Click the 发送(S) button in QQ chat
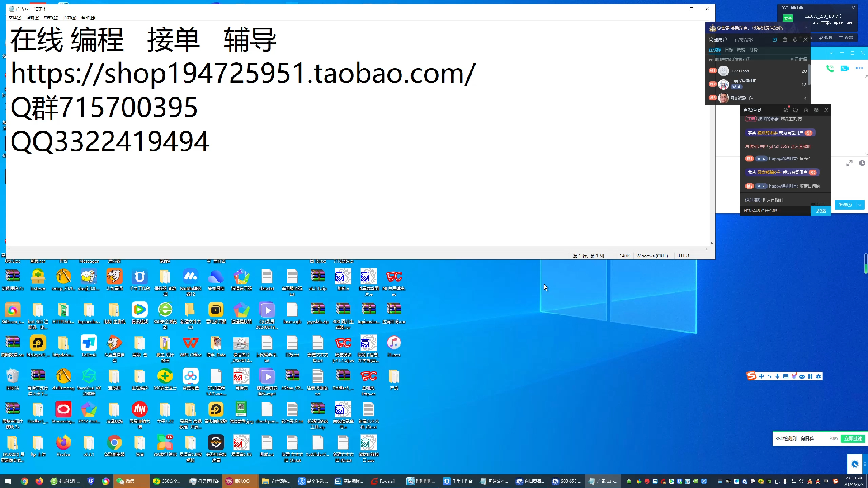 click(845, 205)
